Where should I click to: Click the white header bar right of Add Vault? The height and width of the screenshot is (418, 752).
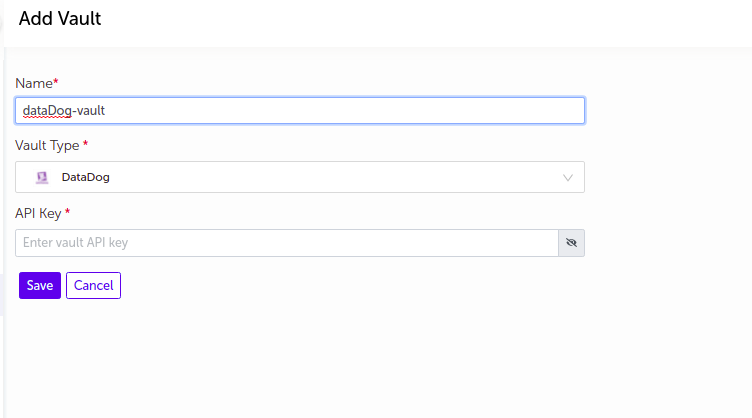point(427,23)
